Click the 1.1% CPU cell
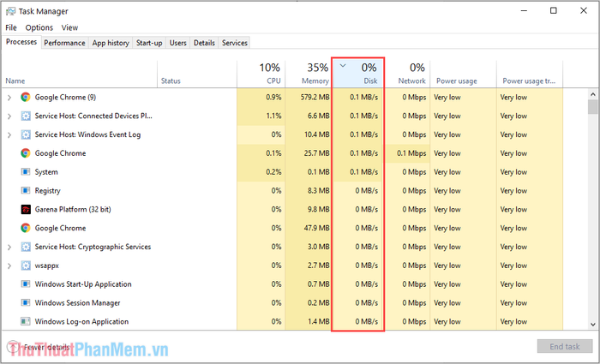The image size is (600, 364). pyautogui.click(x=261, y=116)
